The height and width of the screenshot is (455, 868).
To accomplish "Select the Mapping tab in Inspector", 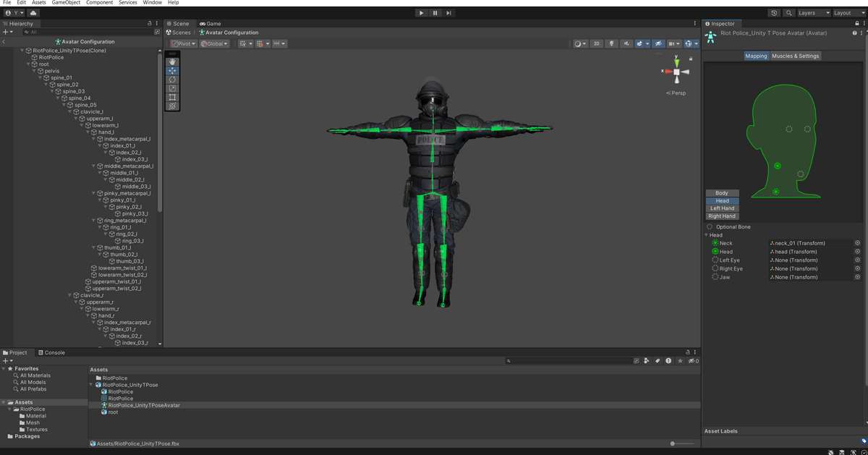I will pos(757,56).
